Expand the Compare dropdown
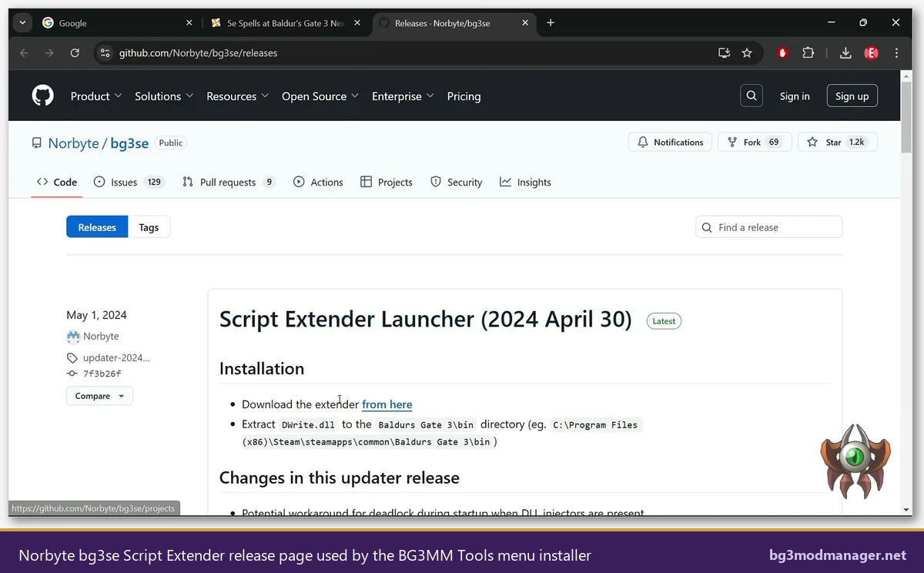Viewport: 924px width, 573px height. (99, 396)
